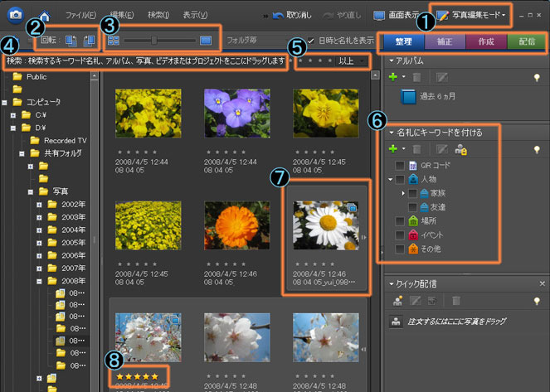Click green plus icon in keyword tags panel
Screen dimensions: 550x392
pos(393,148)
